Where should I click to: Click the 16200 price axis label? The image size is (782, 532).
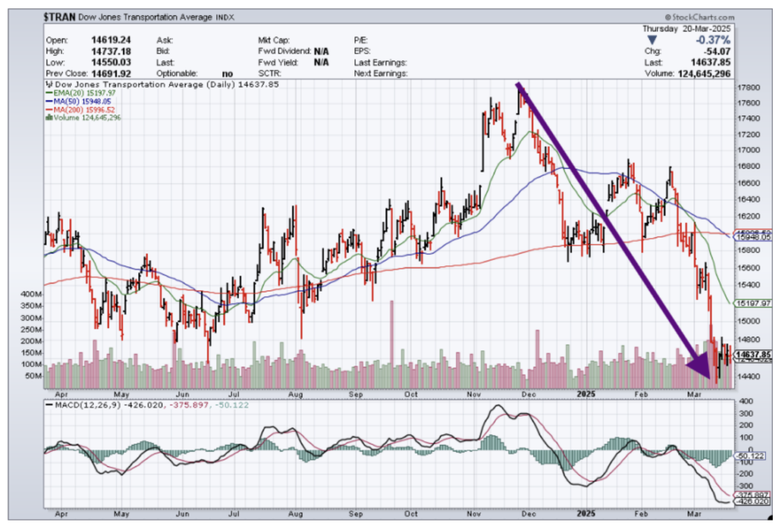point(748,217)
